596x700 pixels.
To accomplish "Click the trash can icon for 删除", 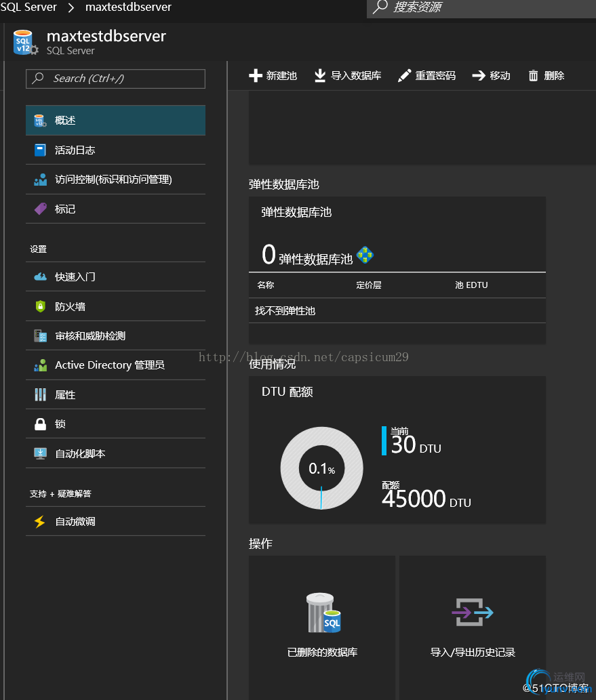I will 534,75.
